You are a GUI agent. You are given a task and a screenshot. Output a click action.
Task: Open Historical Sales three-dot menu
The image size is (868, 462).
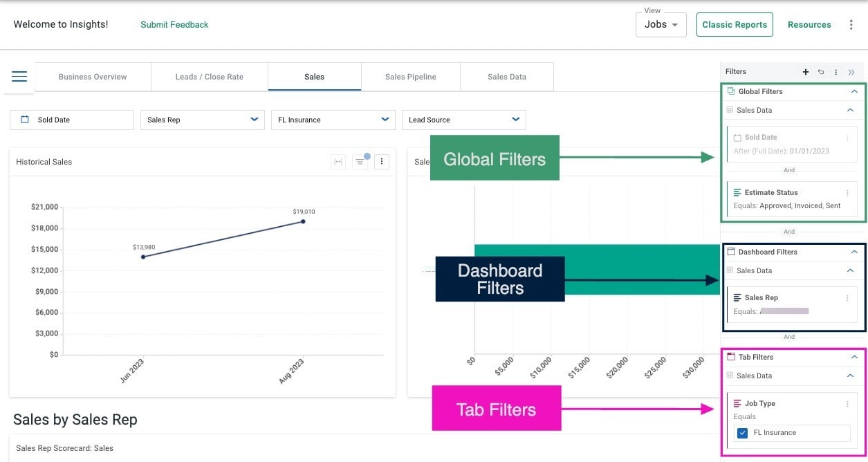point(382,162)
